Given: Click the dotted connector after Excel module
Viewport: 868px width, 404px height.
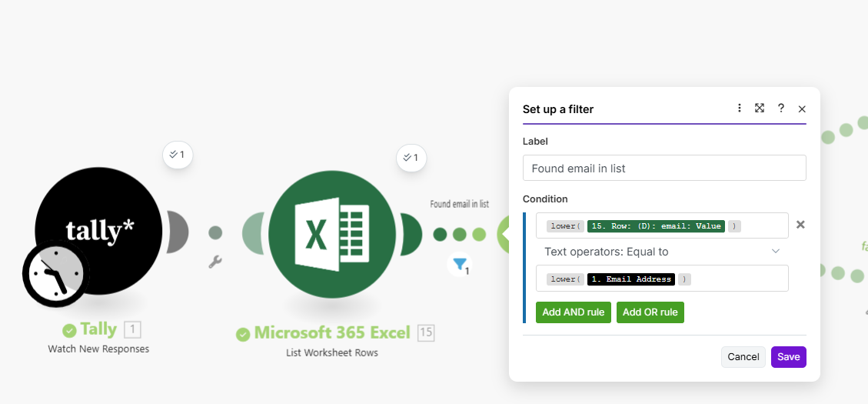Looking at the screenshot, I should [x=460, y=235].
